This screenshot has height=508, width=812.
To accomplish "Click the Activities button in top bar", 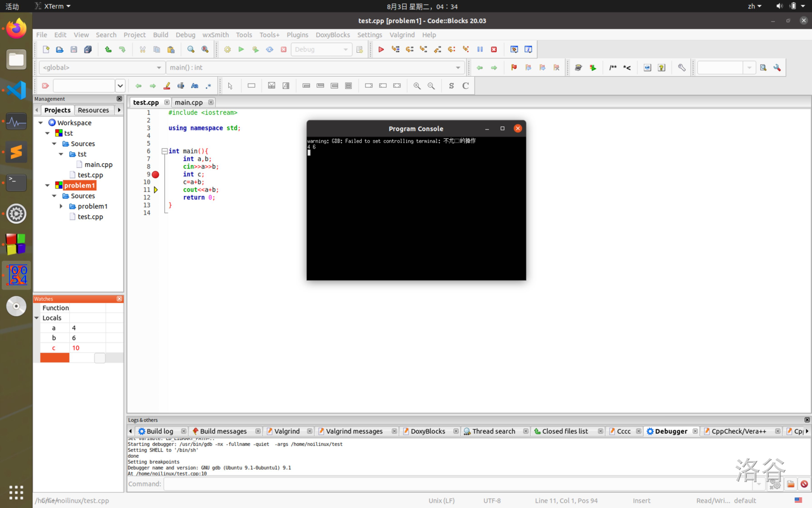I will tap(12, 6).
